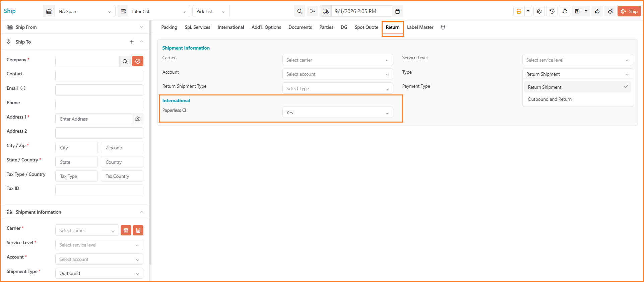Open the Return Shipment Type dropdown
The width and height of the screenshot is (644, 282).
(338, 88)
